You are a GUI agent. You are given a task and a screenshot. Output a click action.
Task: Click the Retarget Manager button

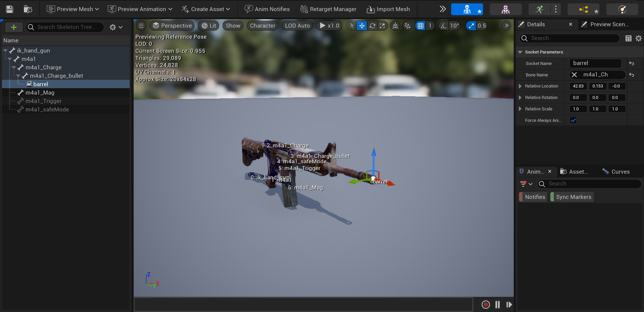(x=328, y=9)
